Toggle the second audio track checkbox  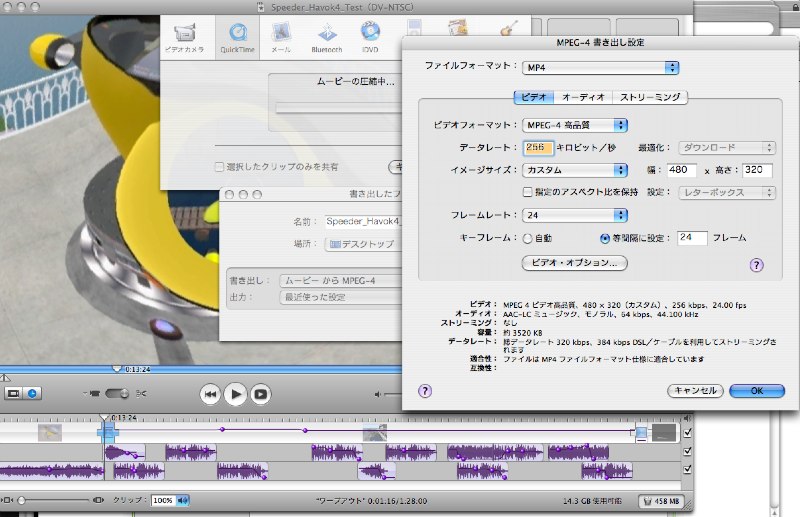point(687,469)
